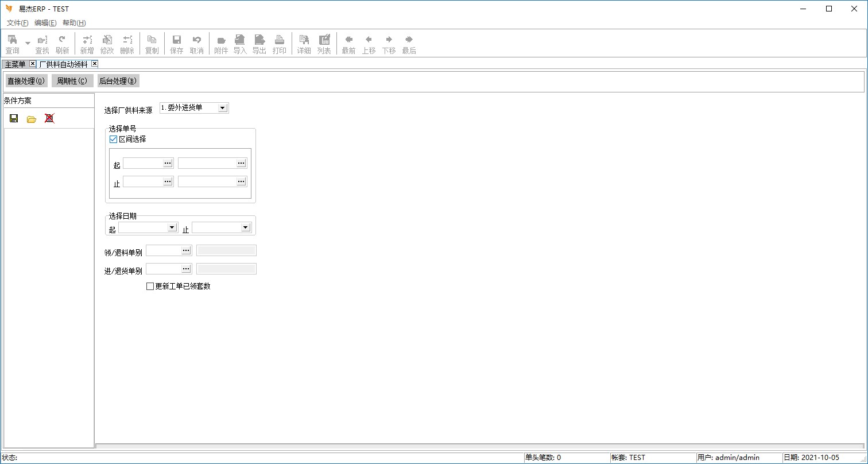
Task: Expand the 选择厂供料来源 dropdown
Action: point(222,108)
